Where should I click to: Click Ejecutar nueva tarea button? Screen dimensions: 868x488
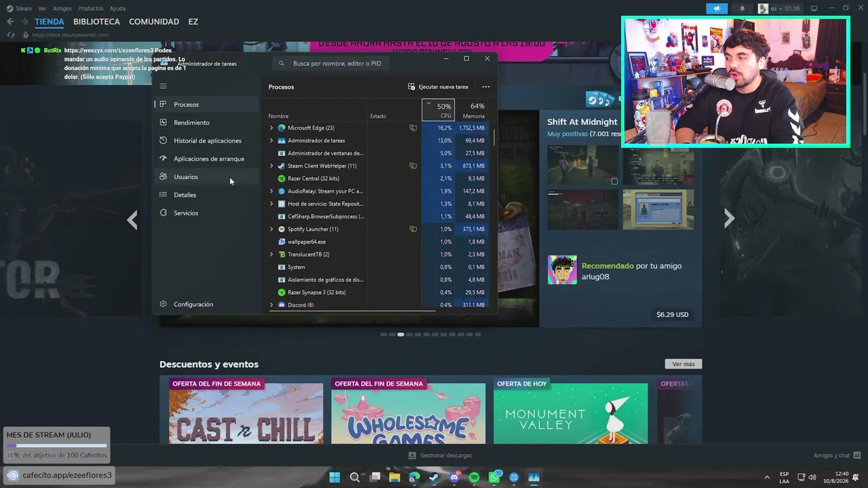click(x=438, y=87)
